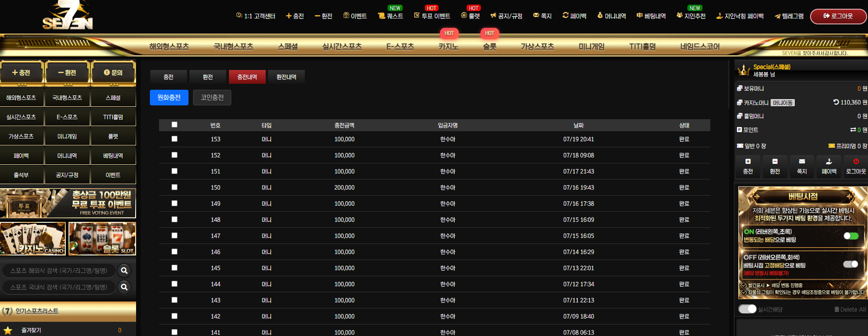Click the search icon for overseas sports

(x=124, y=271)
